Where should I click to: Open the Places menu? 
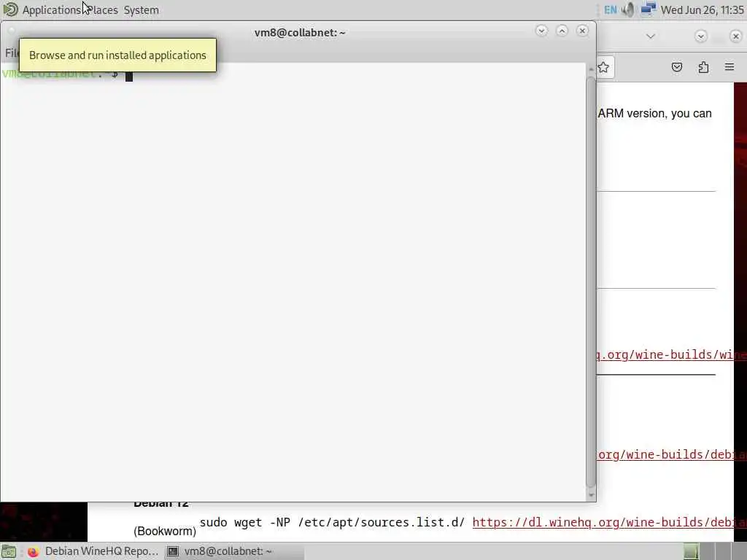[x=103, y=10]
